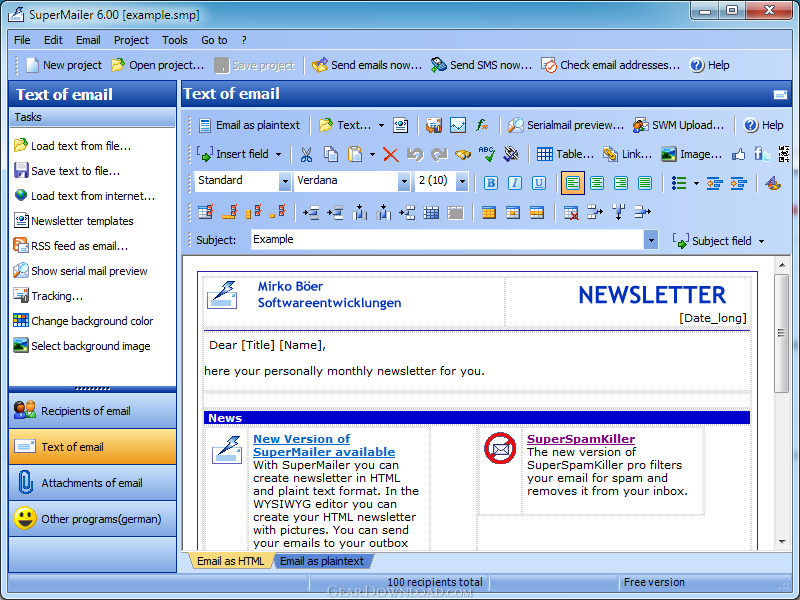
Task: Toggle align right button
Action: tap(621, 183)
